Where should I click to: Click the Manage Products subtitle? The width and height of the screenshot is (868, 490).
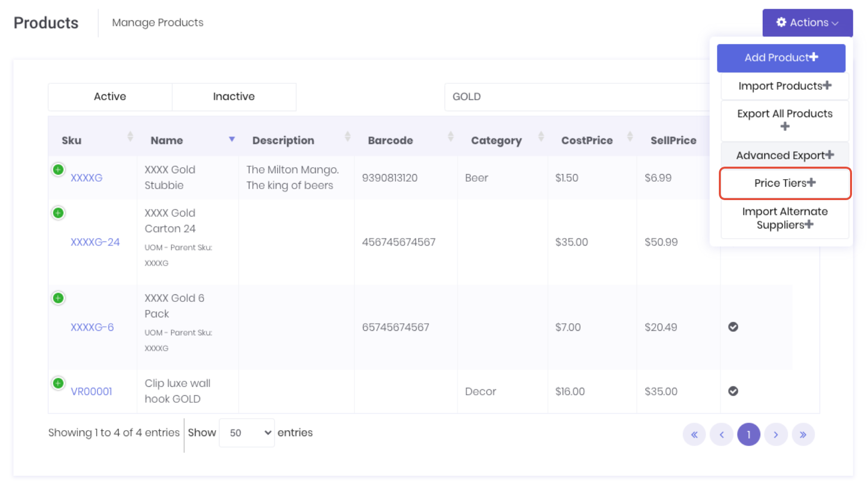point(158,22)
